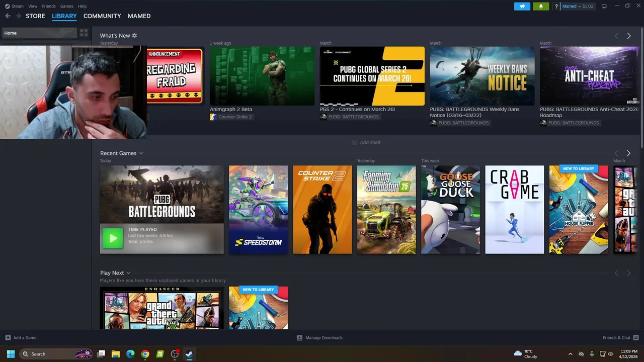644x362 pixels.
Task: Select House Flipper in Recent Games
Action: click(579, 210)
